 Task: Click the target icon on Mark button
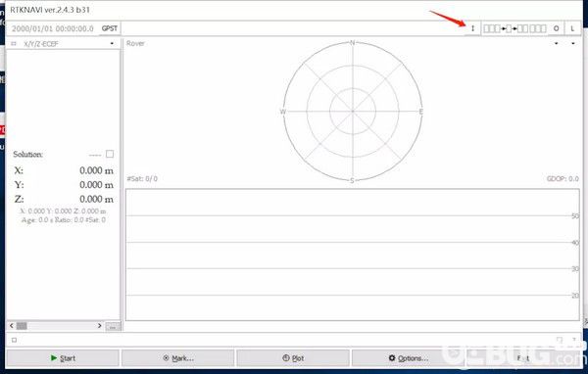[166, 358]
